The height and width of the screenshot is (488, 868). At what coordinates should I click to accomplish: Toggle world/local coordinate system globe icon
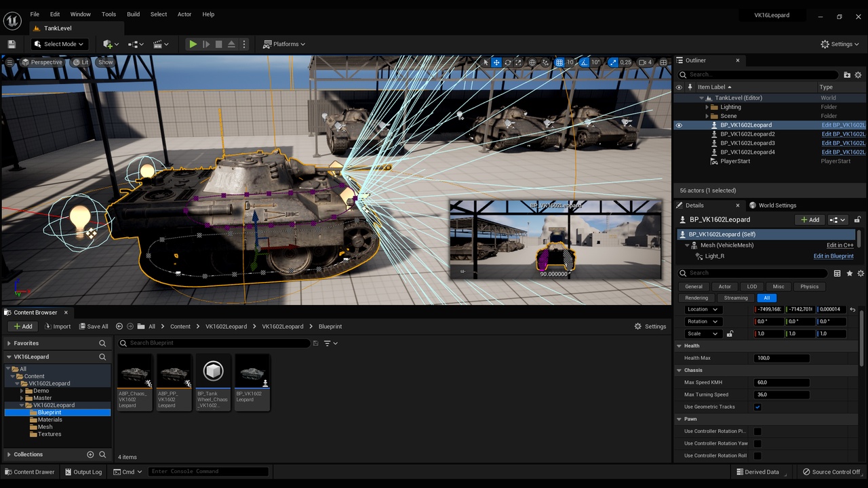(x=532, y=62)
